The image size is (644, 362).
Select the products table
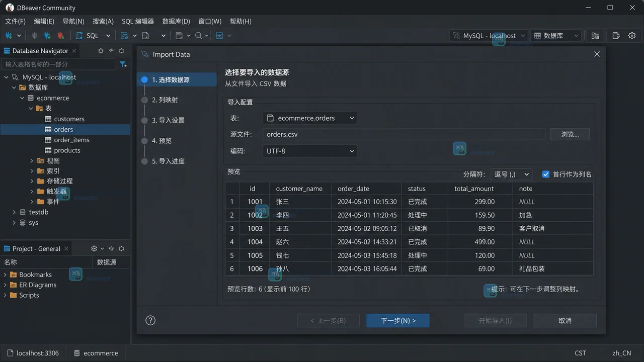tap(67, 150)
